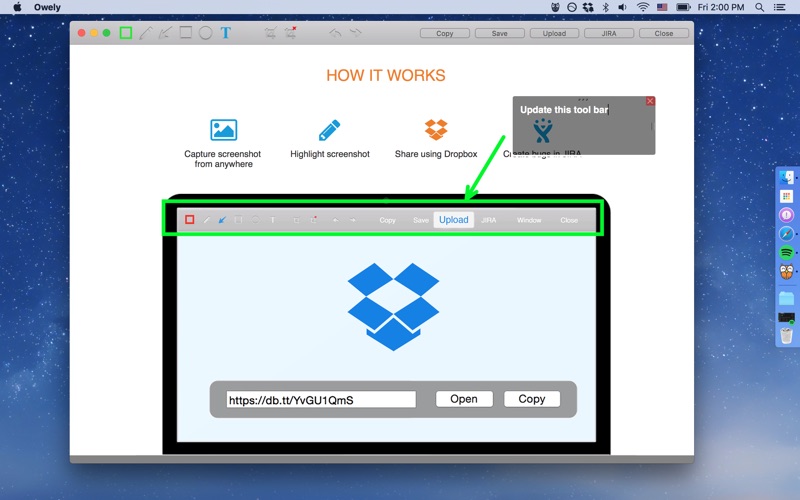The height and width of the screenshot is (500, 800).
Task: Open the green annotation color picker
Action: (126, 33)
